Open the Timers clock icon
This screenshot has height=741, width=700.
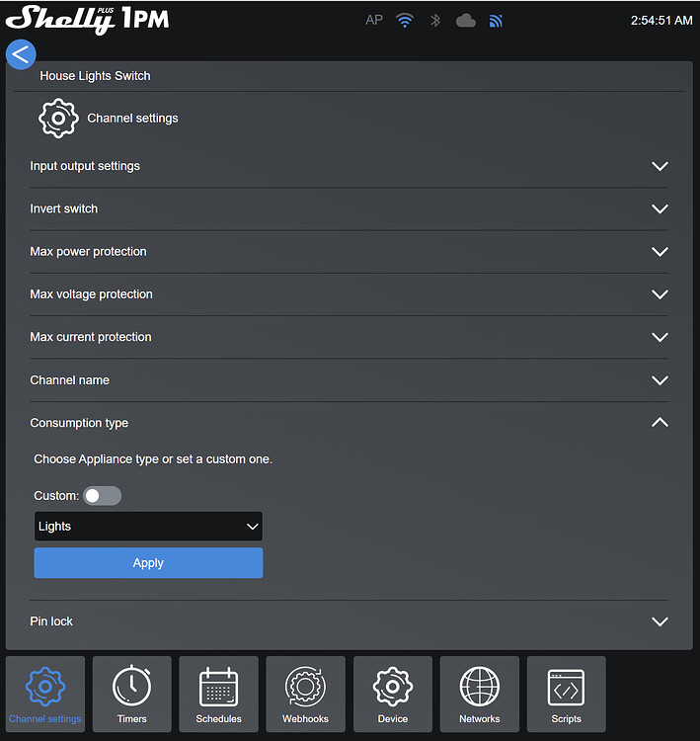(131, 687)
